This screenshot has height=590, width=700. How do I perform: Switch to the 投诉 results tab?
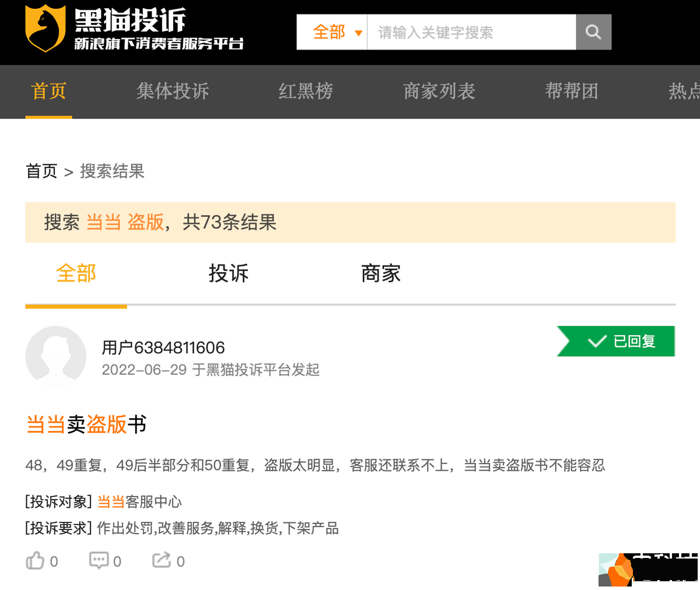pyautogui.click(x=229, y=273)
